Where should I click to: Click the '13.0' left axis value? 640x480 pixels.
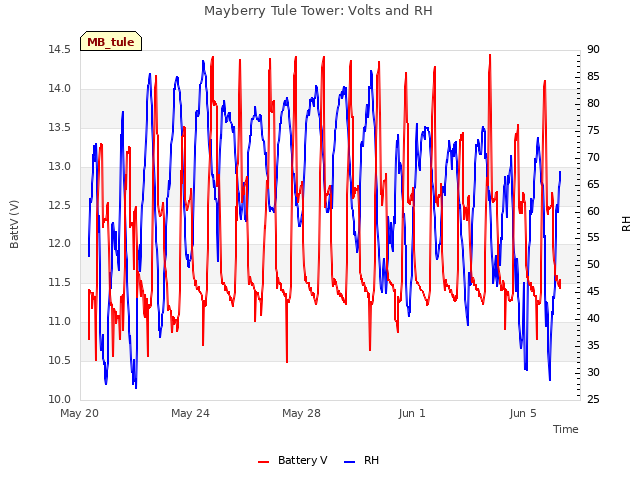[x=60, y=167]
